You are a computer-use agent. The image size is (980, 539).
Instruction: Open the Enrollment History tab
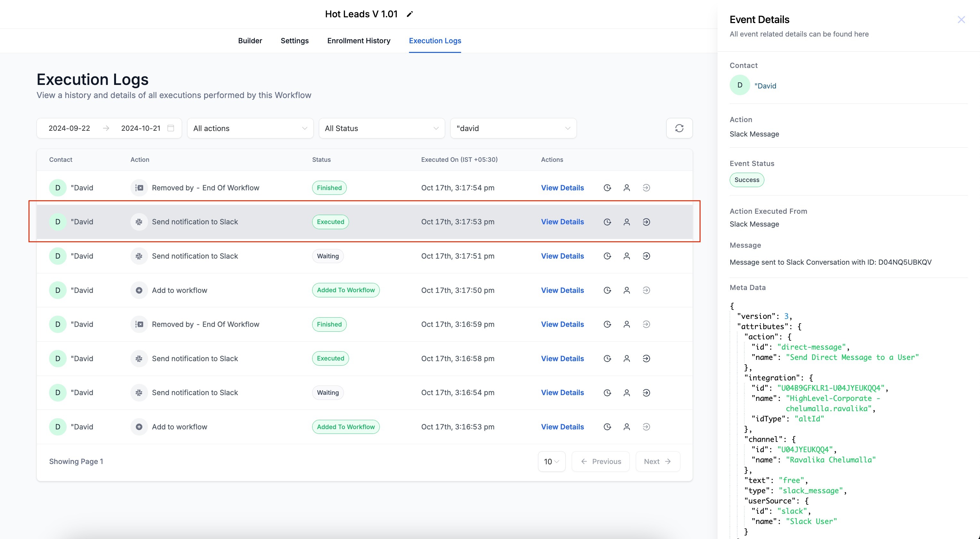(358, 41)
